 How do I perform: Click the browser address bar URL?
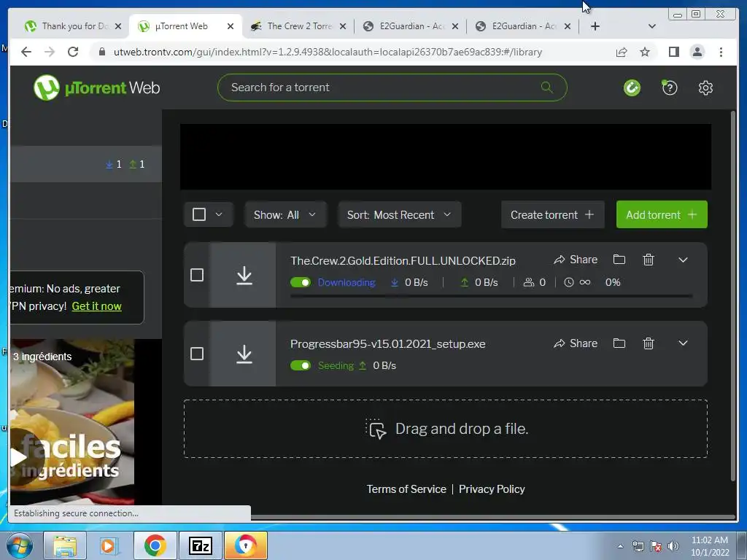(x=328, y=52)
